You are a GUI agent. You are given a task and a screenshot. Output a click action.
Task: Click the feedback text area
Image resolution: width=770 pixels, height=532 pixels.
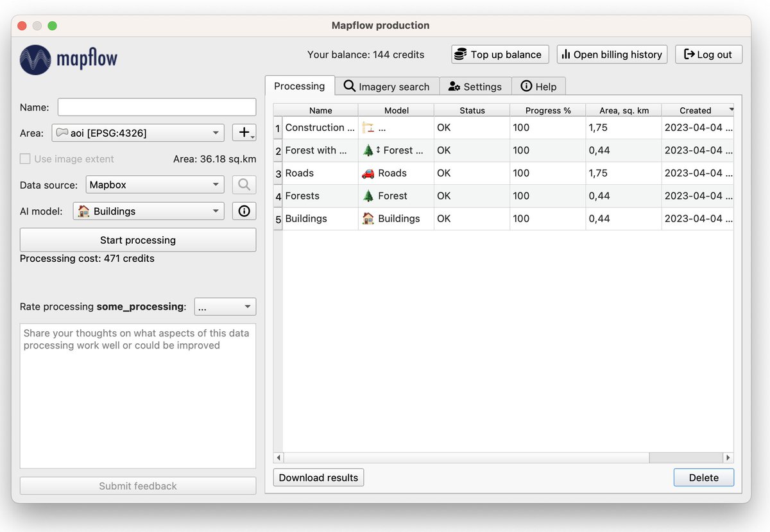138,396
